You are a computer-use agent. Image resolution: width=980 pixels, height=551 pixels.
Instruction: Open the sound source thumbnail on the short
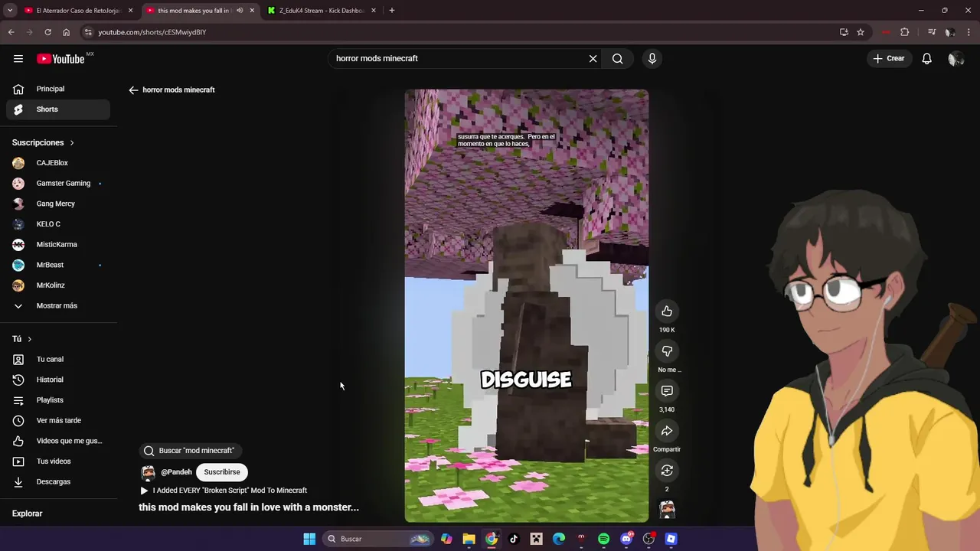667,510
